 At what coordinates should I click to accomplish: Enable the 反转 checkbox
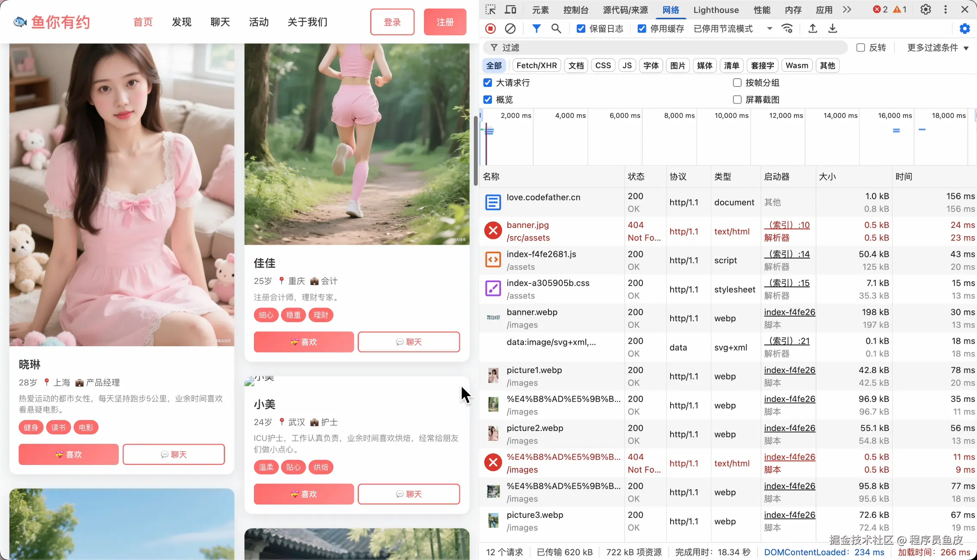tap(861, 47)
